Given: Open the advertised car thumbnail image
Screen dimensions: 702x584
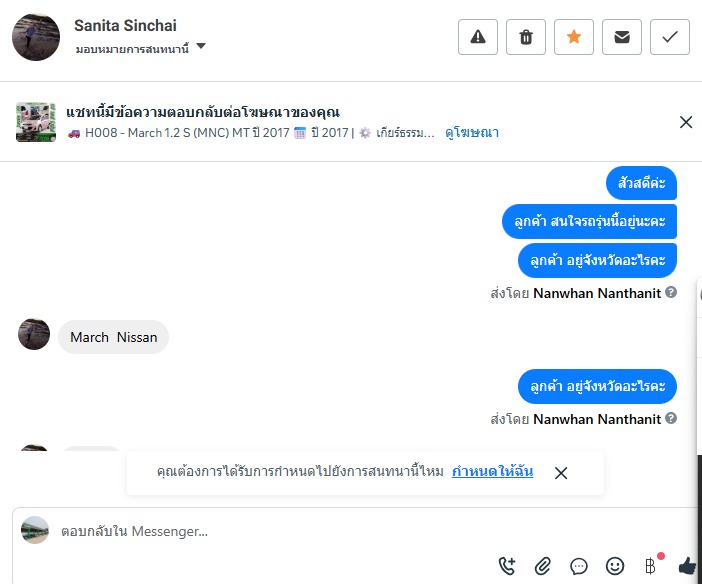Looking at the screenshot, I should click(35, 122).
